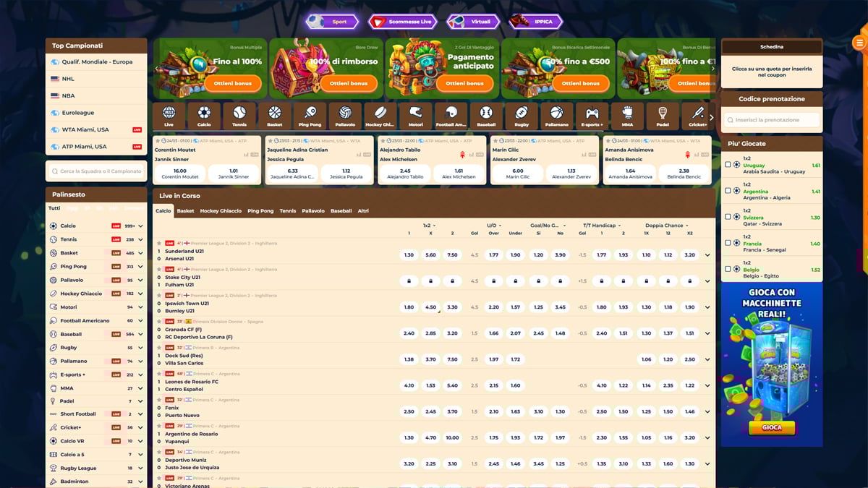Choose the Ping Pong sport icon tile
Viewport: 868px width, 488px height.
click(310, 116)
